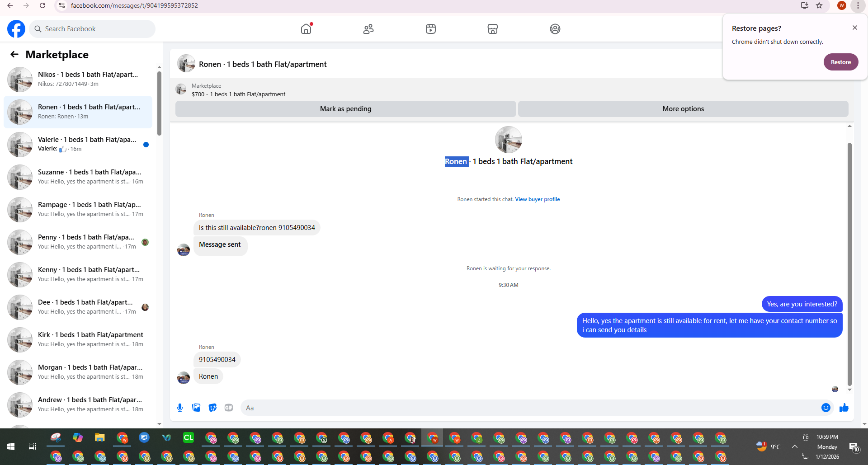Image resolution: width=868 pixels, height=465 pixels.
Task: Click the $700 listing summary text
Action: point(238,94)
